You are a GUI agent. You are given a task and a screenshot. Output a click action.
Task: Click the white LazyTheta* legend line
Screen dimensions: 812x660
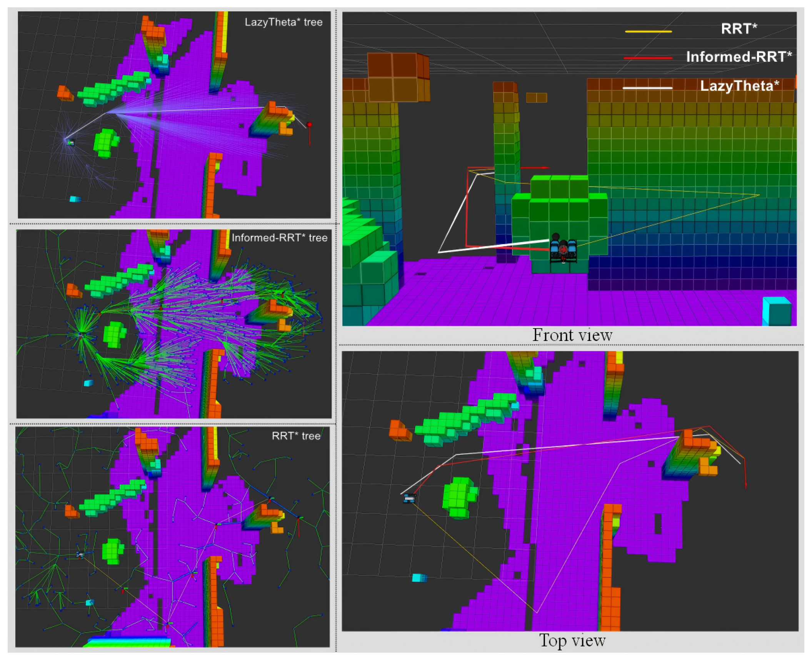648,88
